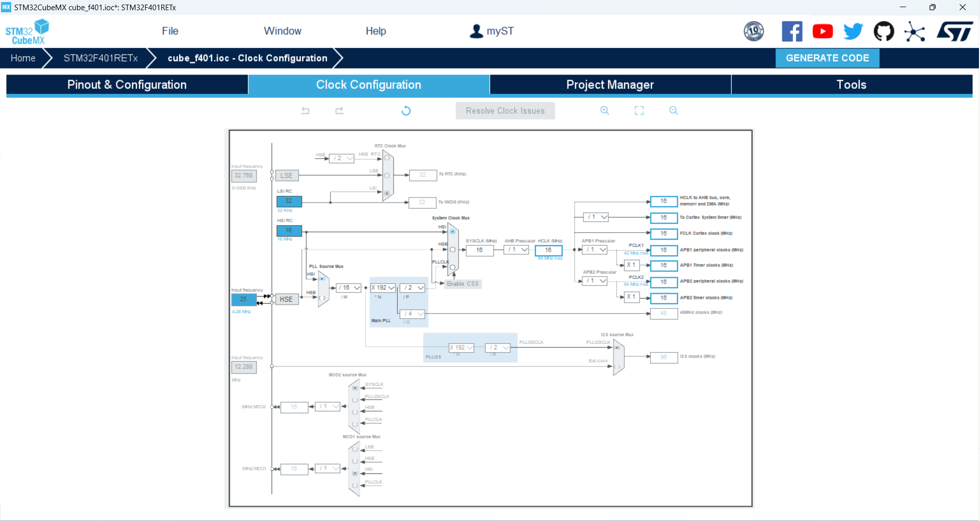Open the Window menu
The width and height of the screenshot is (980, 521).
tap(282, 31)
